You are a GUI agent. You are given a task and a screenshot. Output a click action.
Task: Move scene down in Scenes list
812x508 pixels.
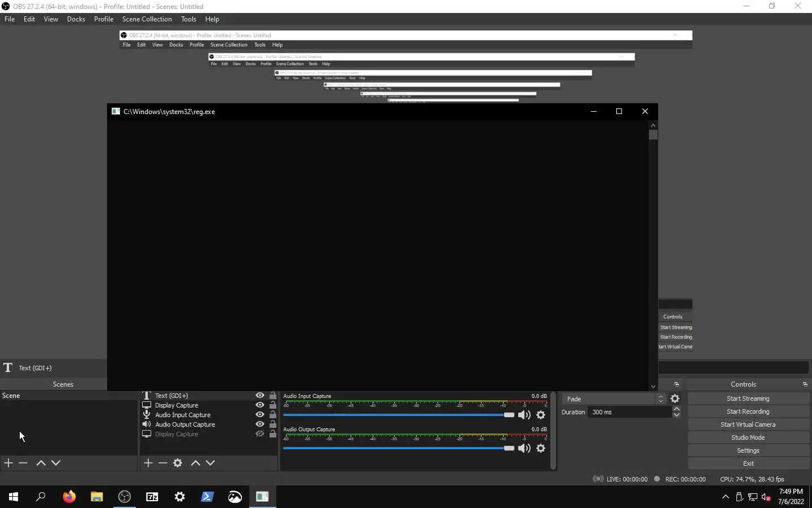[x=56, y=463]
